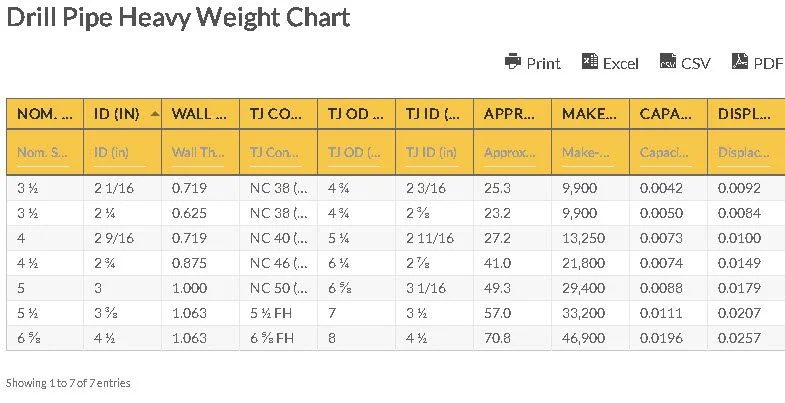Click the PDF document icon
Screen dimensions: 785x403
pos(740,62)
